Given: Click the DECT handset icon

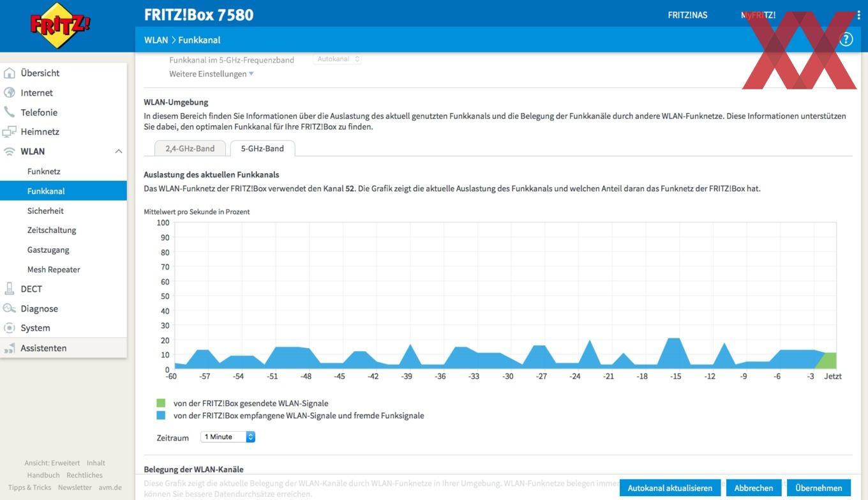Looking at the screenshot, I should click(x=10, y=289).
